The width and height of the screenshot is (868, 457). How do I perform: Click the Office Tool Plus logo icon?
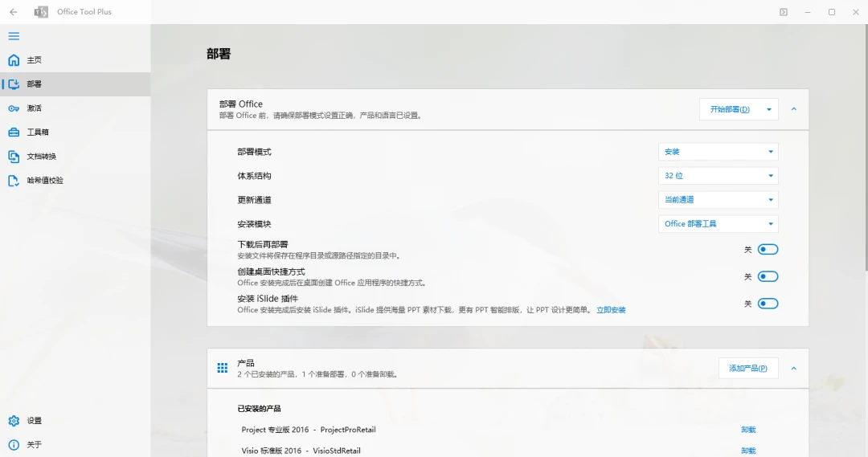41,11
